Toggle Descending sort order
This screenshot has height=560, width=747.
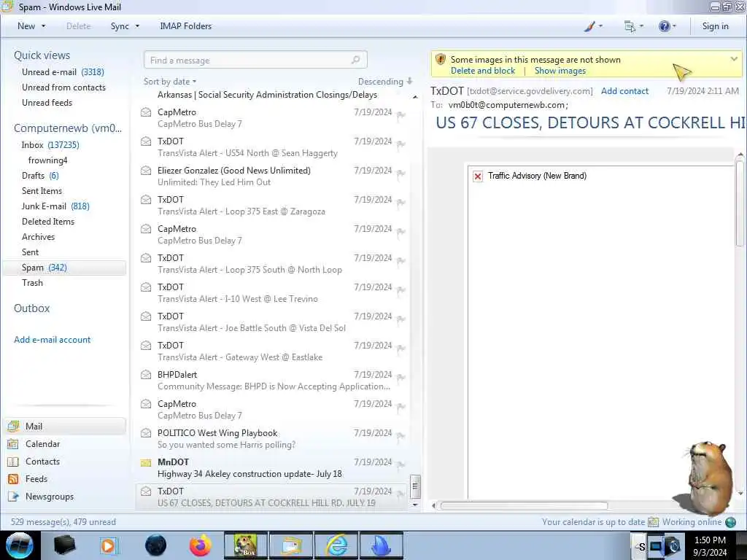pos(385,82)
